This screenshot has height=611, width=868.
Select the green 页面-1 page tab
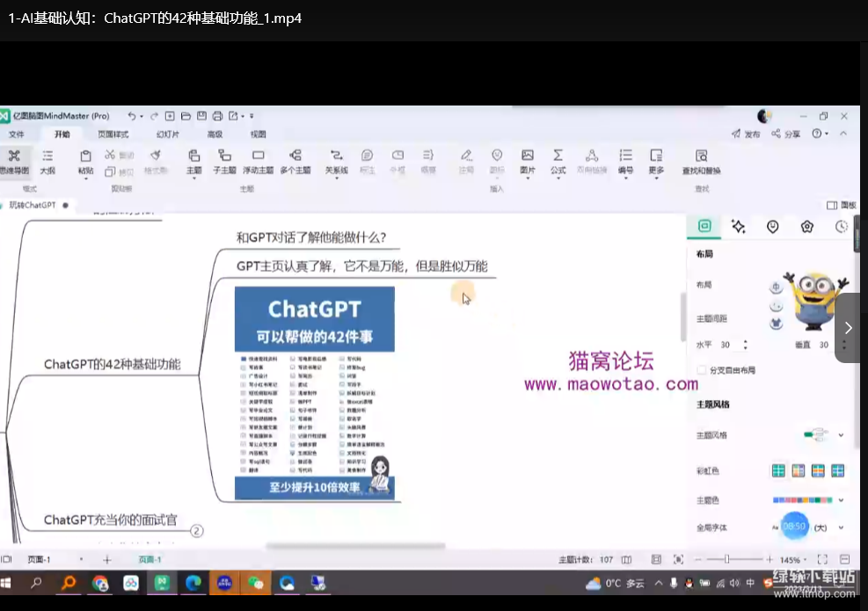(150, 559)
